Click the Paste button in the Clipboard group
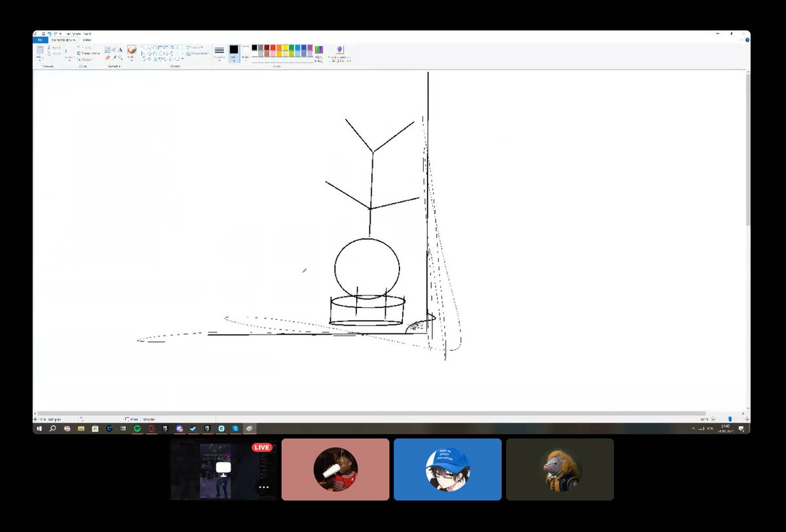This screenshot has width=786, height=532. click(x=41, y=50)
